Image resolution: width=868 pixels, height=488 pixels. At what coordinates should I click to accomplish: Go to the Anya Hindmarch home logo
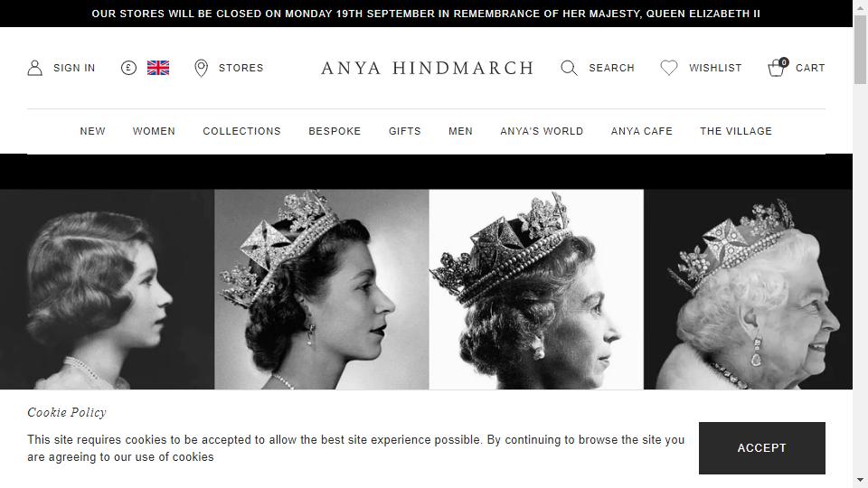click(427, 68)
